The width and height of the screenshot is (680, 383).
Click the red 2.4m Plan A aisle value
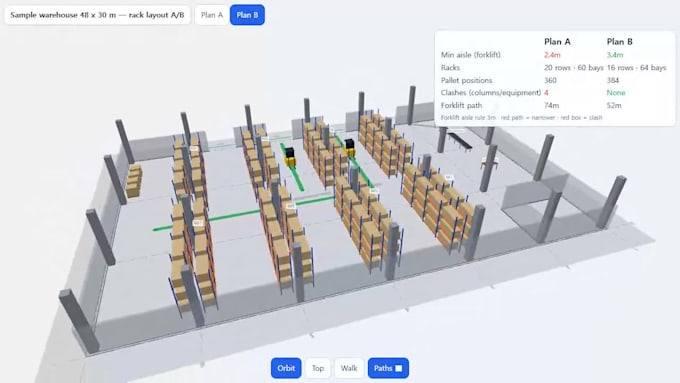[x=552, y=55]
